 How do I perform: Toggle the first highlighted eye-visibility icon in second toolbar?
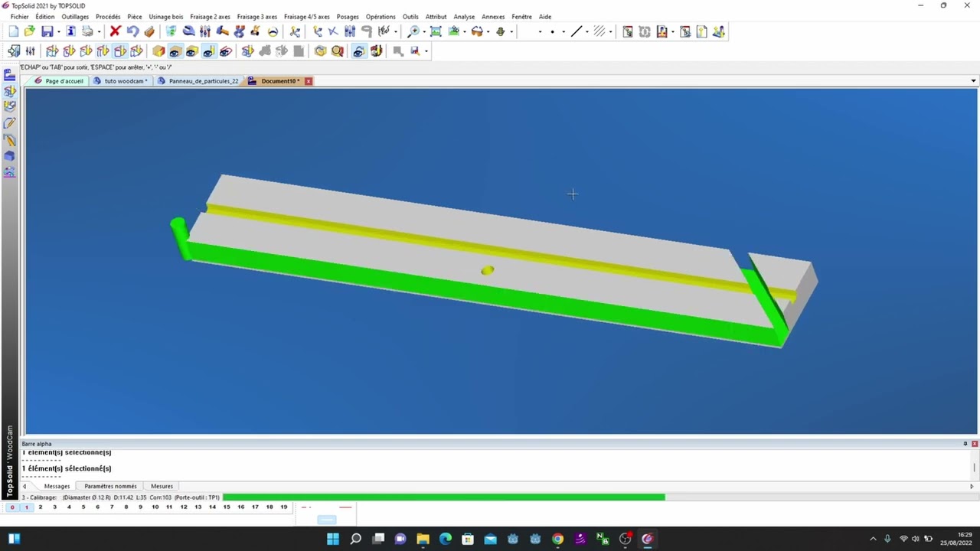[175, 51]
